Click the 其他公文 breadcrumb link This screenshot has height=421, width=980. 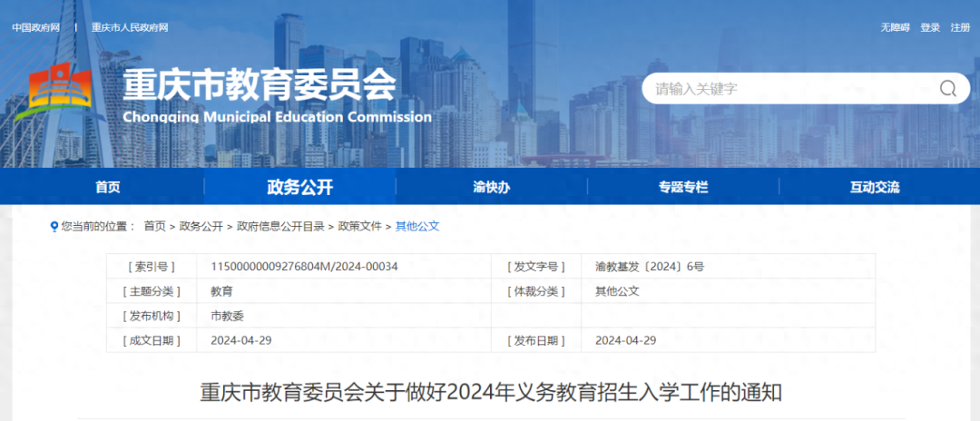[417, 227]
